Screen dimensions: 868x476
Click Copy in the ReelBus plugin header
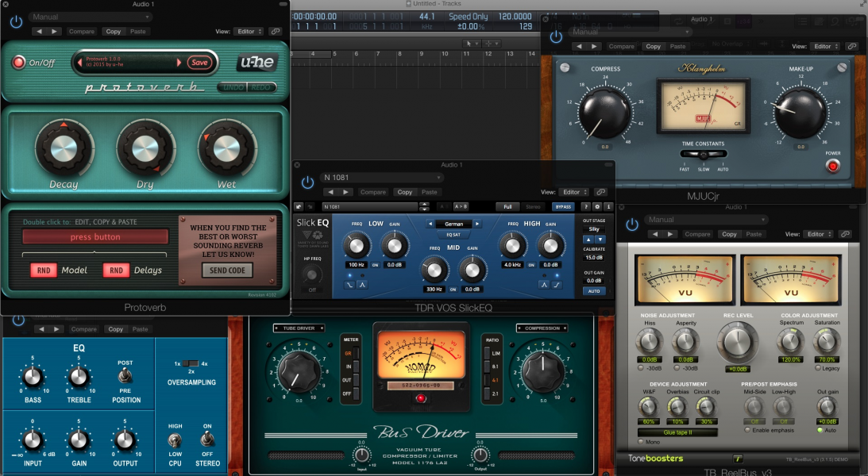(729, 234)
